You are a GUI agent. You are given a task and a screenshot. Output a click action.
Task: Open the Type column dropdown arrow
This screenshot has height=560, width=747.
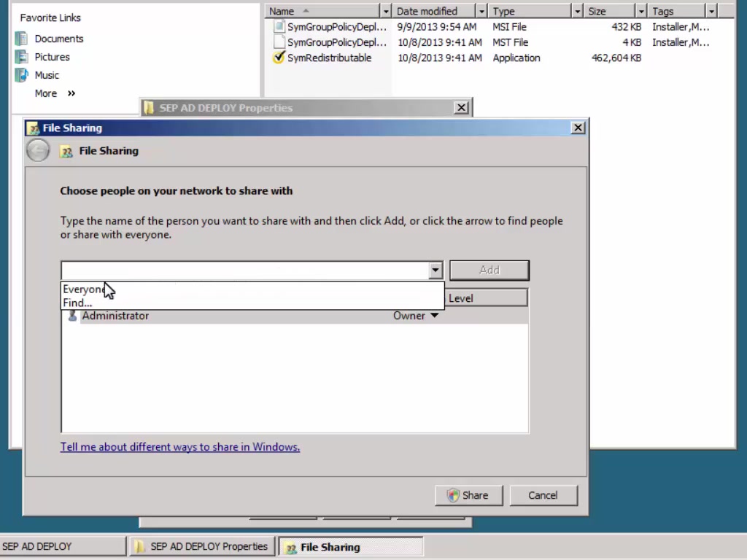pyautogui.click(x=578, y=11)
